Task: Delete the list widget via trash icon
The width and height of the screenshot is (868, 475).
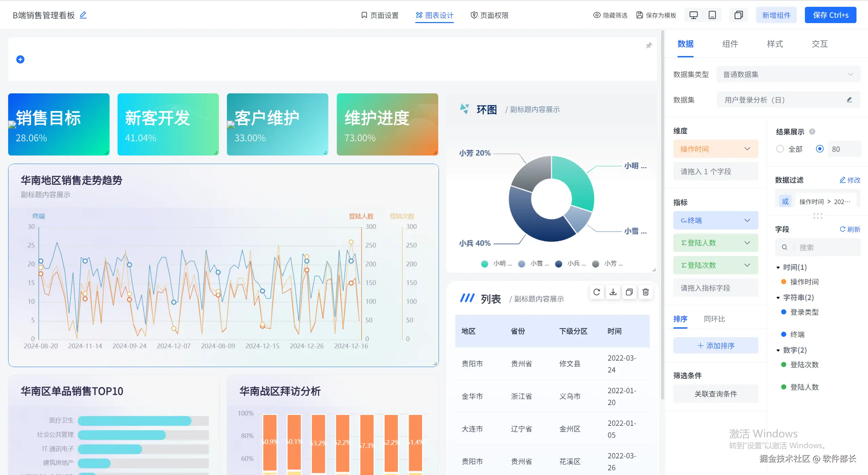Action: (x=645, y=292)
